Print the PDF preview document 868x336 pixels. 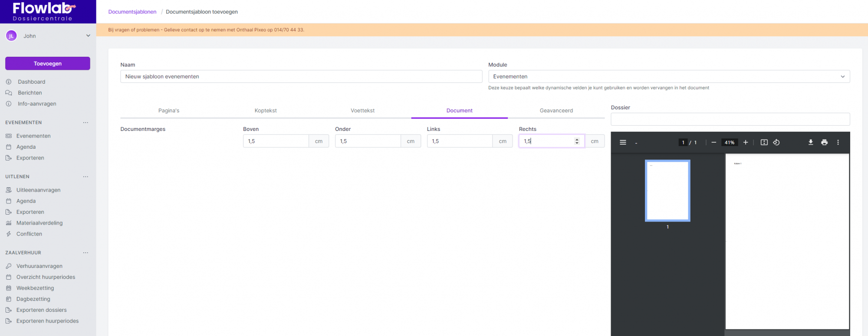point(824,142)
